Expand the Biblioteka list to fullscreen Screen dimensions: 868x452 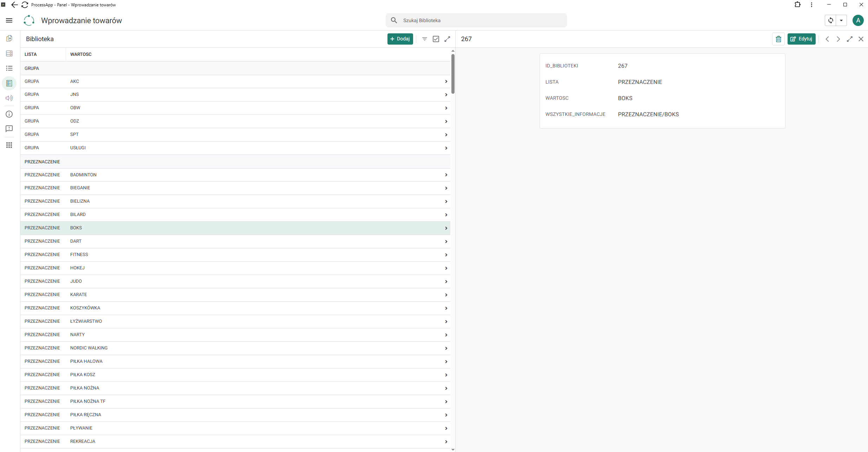(447, 39)
